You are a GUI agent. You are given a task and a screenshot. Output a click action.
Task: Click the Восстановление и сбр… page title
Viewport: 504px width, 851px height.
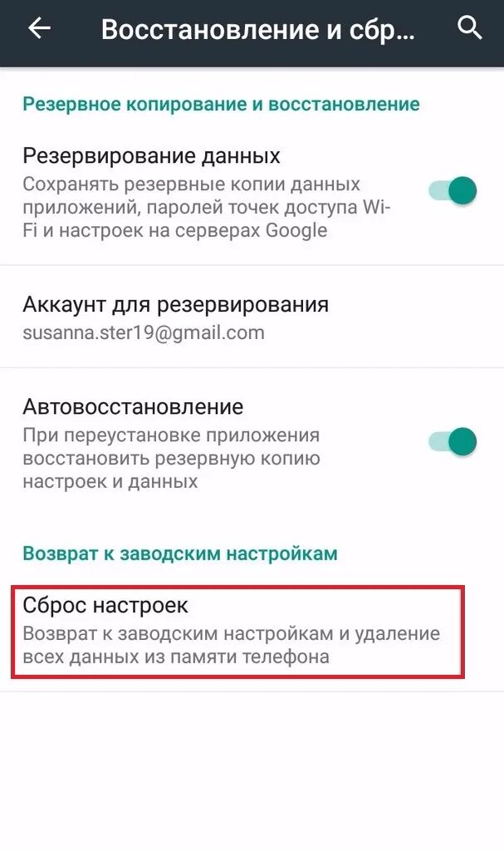click(258, 29)
